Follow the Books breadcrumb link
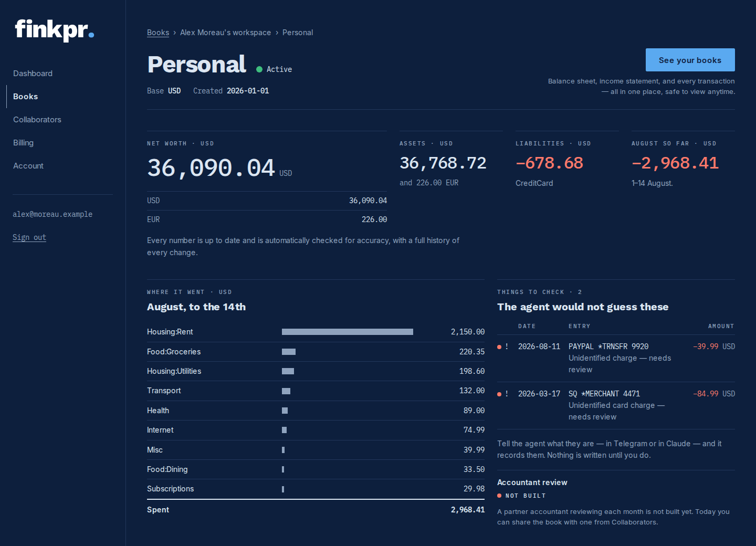 158,33
